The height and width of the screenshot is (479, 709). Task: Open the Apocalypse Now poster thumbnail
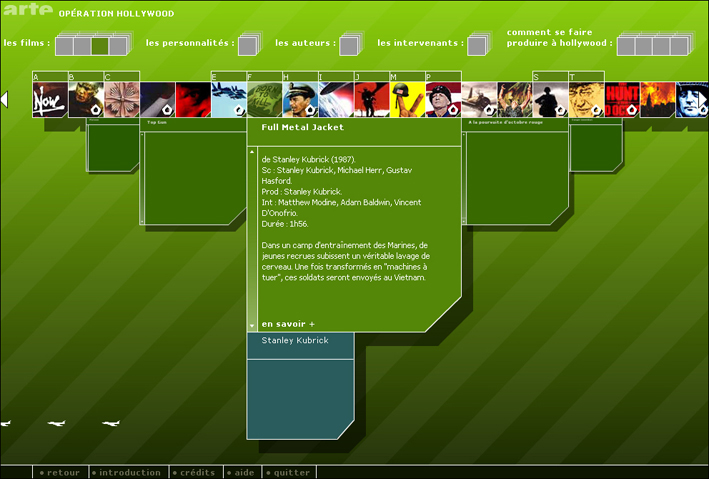pyautogui.click(x=50, y=100)
